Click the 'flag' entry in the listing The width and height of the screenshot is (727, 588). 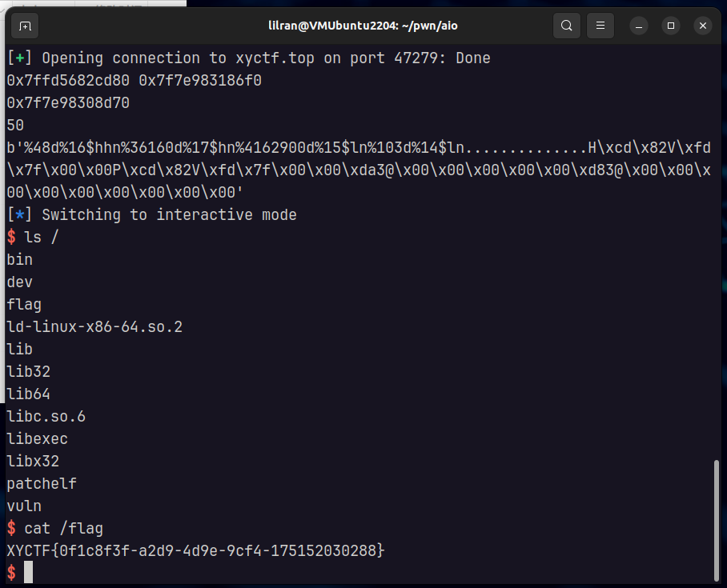[23, 304]
